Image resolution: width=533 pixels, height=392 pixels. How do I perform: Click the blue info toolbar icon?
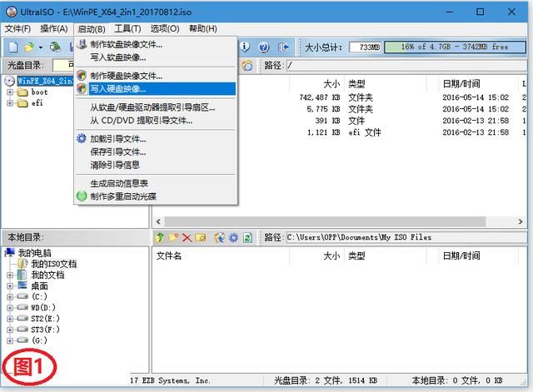coord(245,47)
